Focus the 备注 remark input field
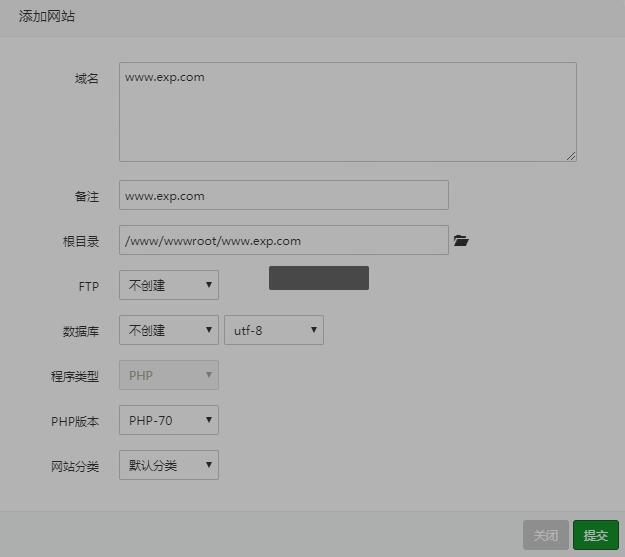The width and height of the screenshot is (625, 557). [x=284, y=195]
